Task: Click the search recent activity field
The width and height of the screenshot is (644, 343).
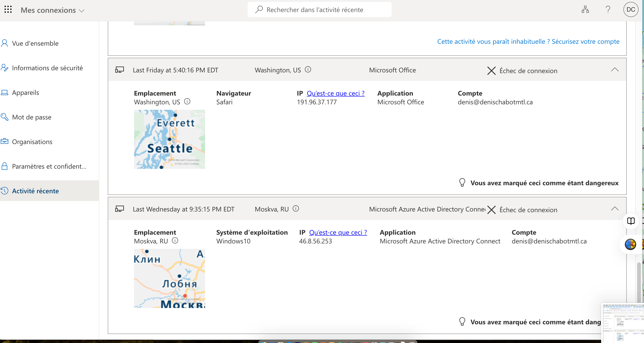Action: pos(319,9)
